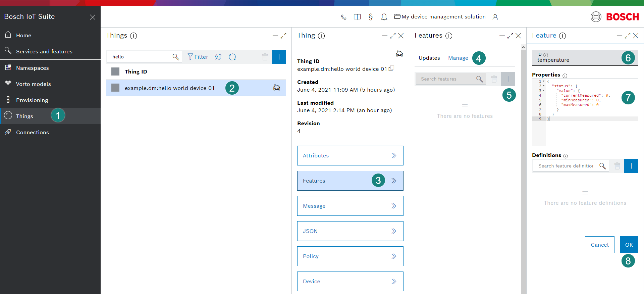Click device icon on hello-world-device-01 row
The width and height of the screenshot is (644, 294).
[277, 88]
